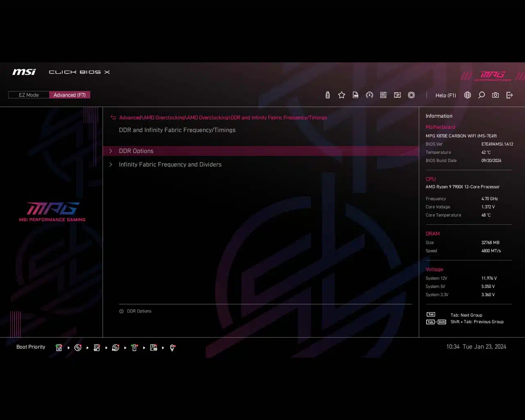Click the Tab: Next Group hint
525x420 pixels.
tap(466, 315)
